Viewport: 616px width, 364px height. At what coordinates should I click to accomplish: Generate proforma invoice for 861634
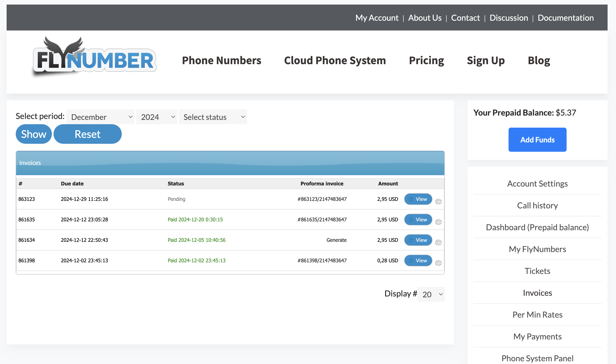point(336,240)
